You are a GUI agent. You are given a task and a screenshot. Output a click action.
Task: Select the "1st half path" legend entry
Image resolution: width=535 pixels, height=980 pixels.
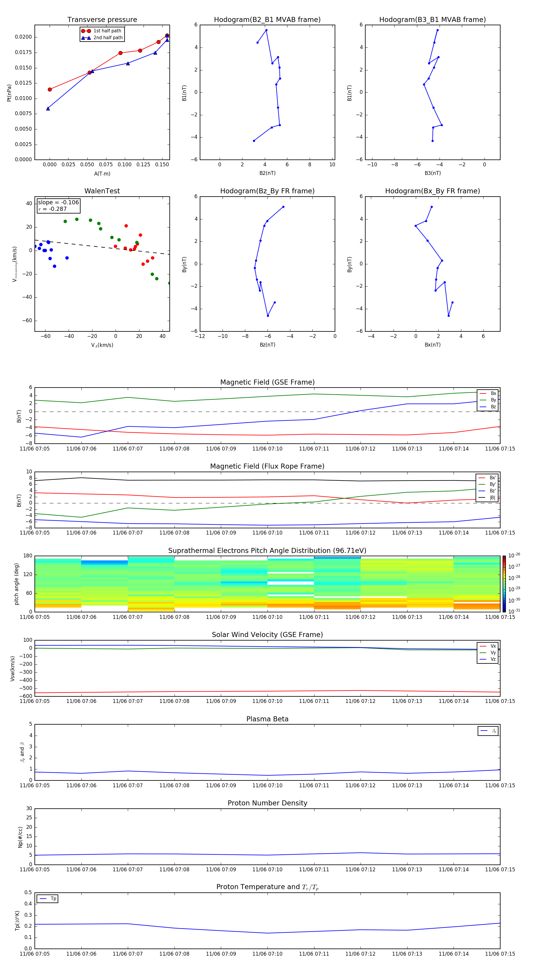click(102, 31)
